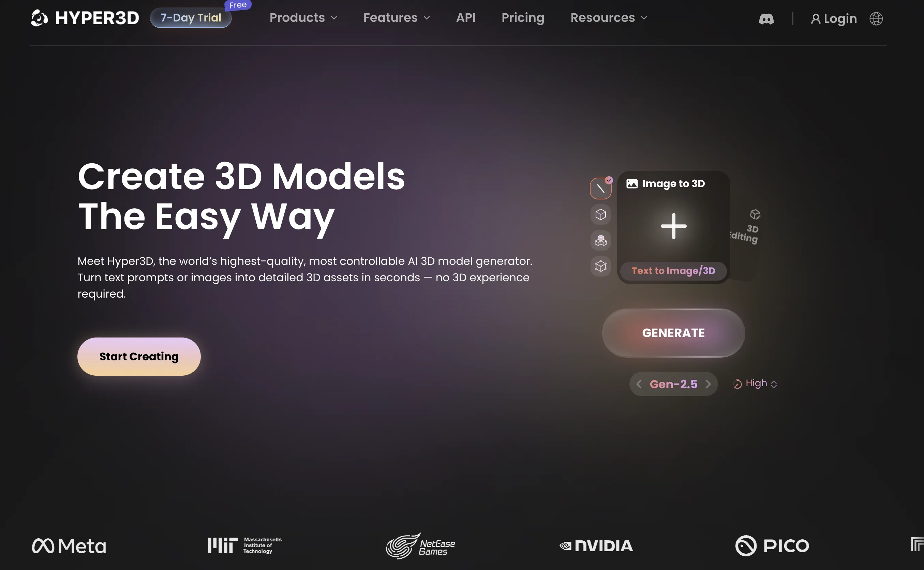
Task: Click the Meta logo
Action: [x=69, y=546]
